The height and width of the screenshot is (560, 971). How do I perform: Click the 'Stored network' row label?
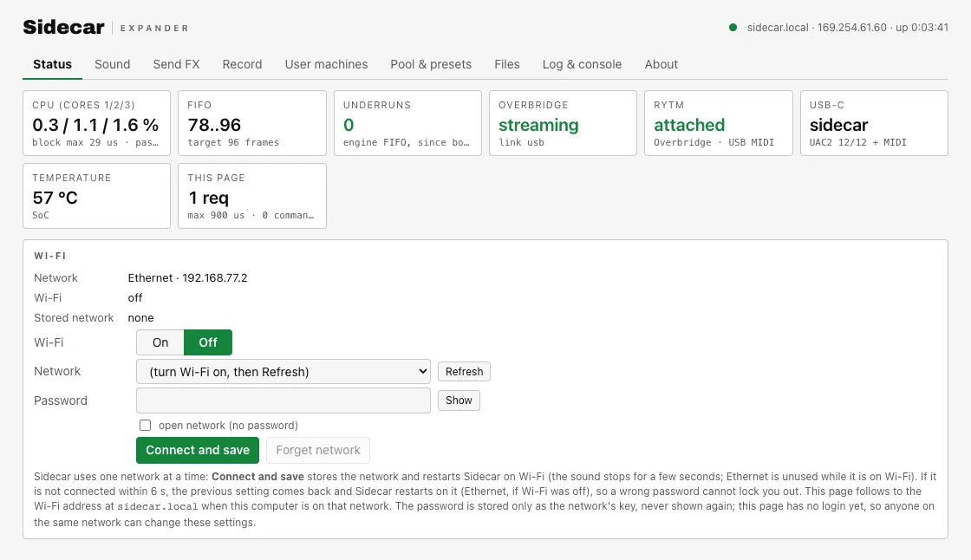[x=74, y=318]
